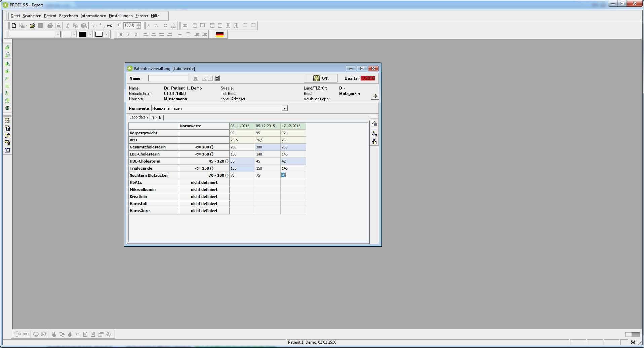Click the patient list icon beside arrows
The height and width of the screenshot is (348, 644).
click(217, 78)
